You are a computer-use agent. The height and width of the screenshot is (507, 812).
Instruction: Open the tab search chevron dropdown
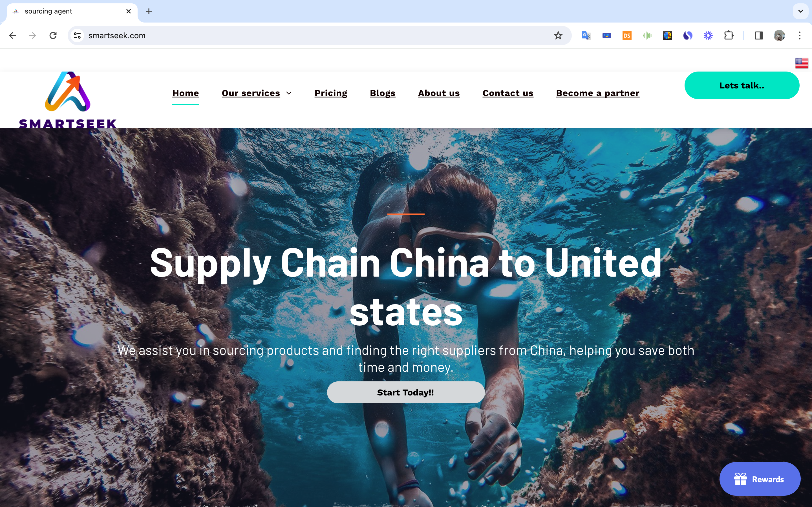click(x=801, y=11)
